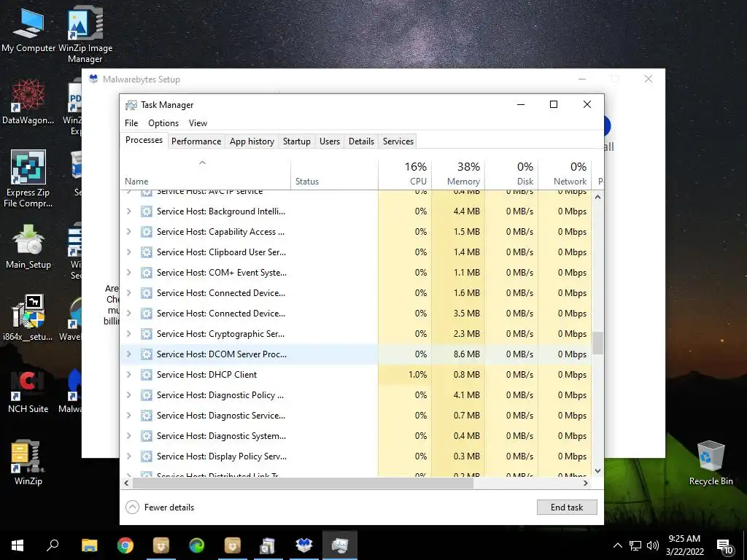Launch Google Chrome from taskbar
This screenshot has width=747, height=560.
125,545
